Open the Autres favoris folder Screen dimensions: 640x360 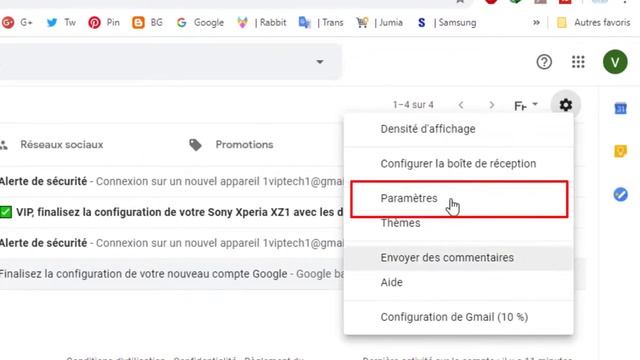click(594, 22)
